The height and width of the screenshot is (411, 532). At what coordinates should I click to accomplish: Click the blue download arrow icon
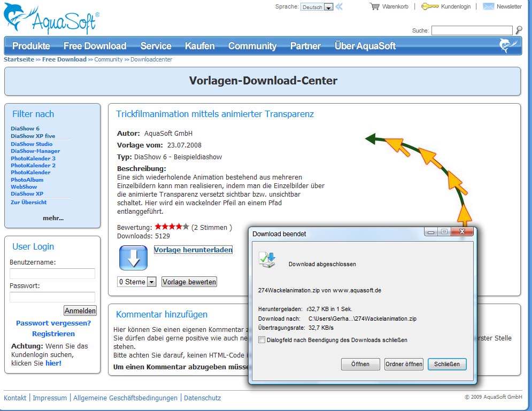click(x=133, y=258)
